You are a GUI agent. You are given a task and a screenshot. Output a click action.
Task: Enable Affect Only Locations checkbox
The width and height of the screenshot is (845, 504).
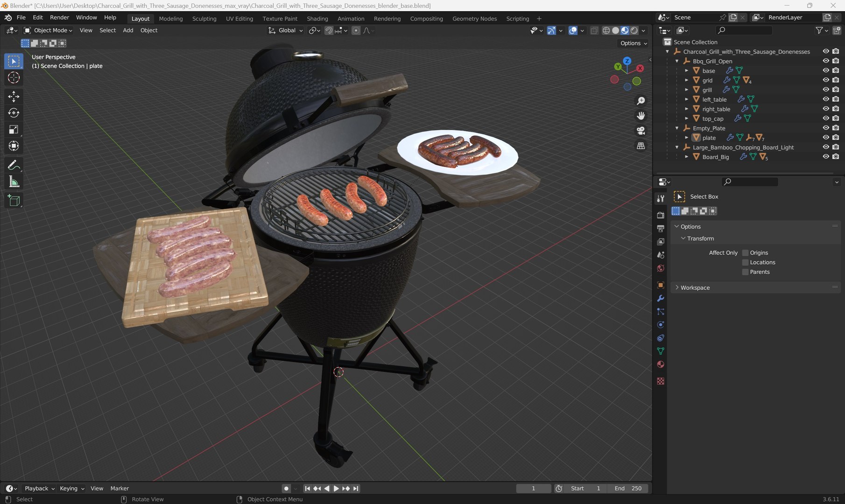click(x=745, y=263)
